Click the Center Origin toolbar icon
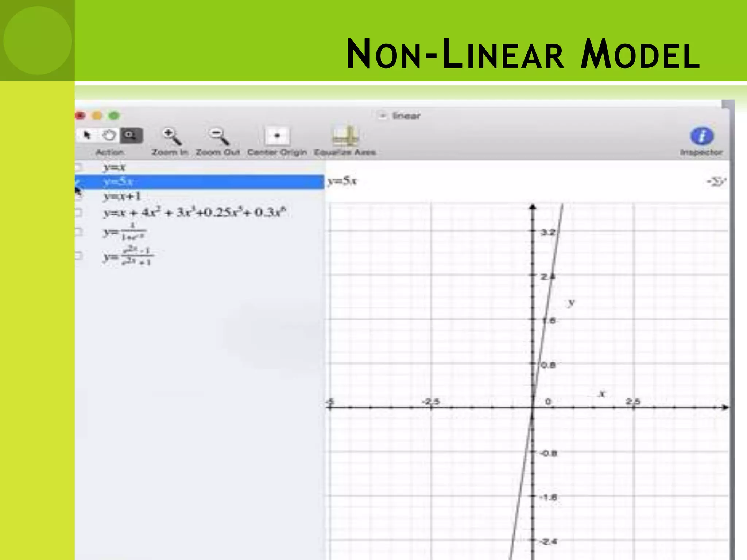 [x=277, y=136]
